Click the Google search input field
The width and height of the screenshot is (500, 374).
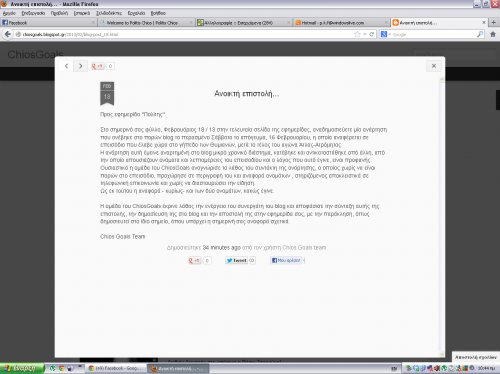(x=434, y=34)
